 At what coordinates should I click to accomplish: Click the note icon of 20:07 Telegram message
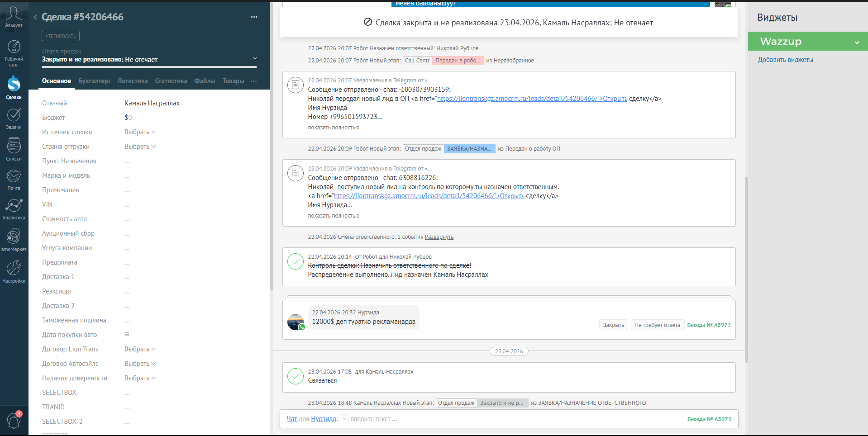(296, 85)
